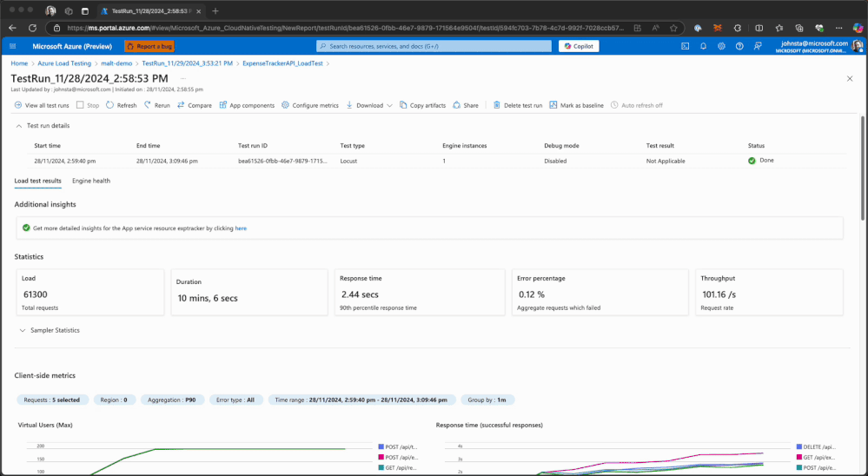
Task: Open the Aggregation: P90 filter
Action: pos(172,400)
